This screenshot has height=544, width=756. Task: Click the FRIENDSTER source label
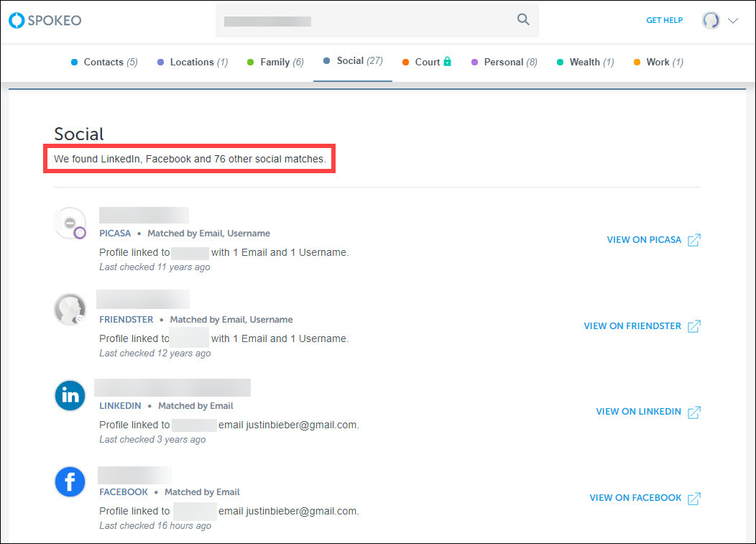[126, 320]
